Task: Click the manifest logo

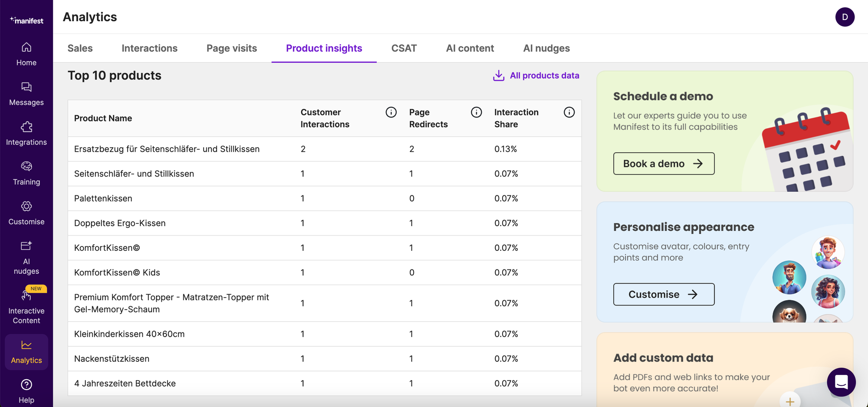Action: point(26,20)
